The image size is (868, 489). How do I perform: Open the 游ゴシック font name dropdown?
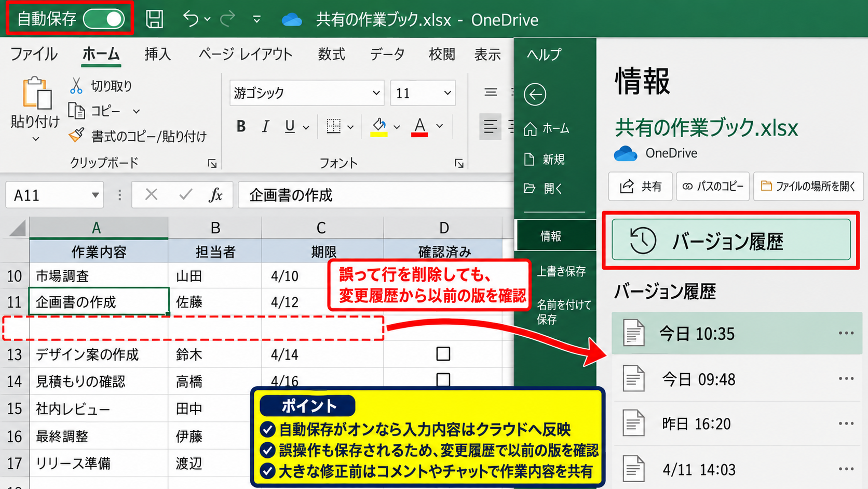376,93
